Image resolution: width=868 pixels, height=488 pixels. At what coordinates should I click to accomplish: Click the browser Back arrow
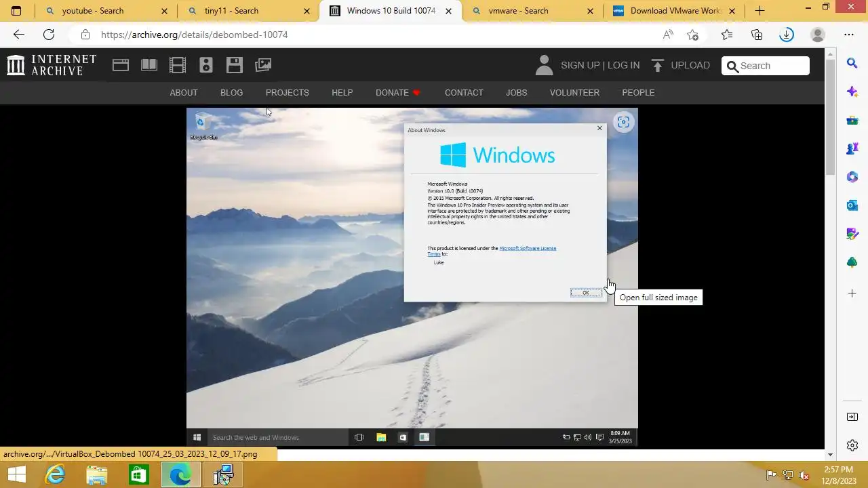click(x=19, y=35)
